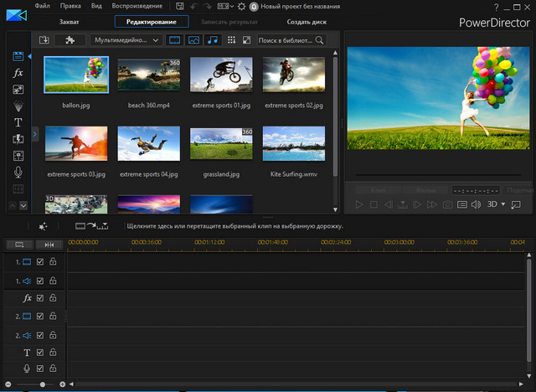536x392 pixels.
Task: Disable the fx track checkbox
Action: [40, 298]
